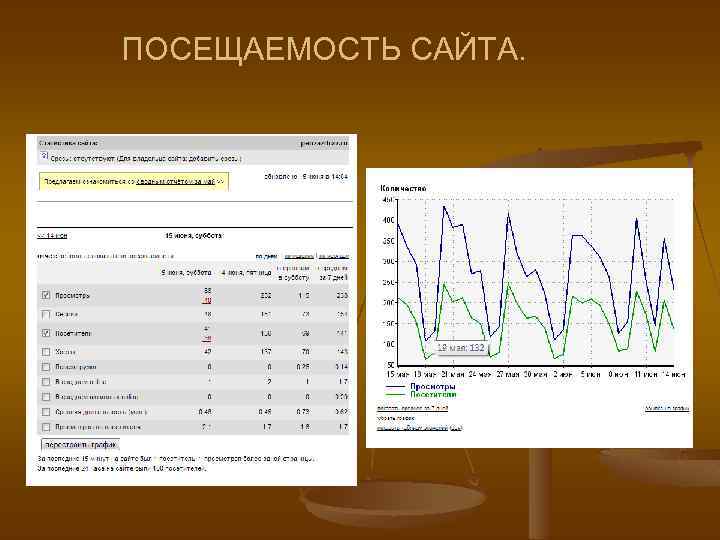The width and height of the screenshot is (720, 540).
Task: Tick the checkbox directly below Посетители row
Action: (x=45, y=352)
